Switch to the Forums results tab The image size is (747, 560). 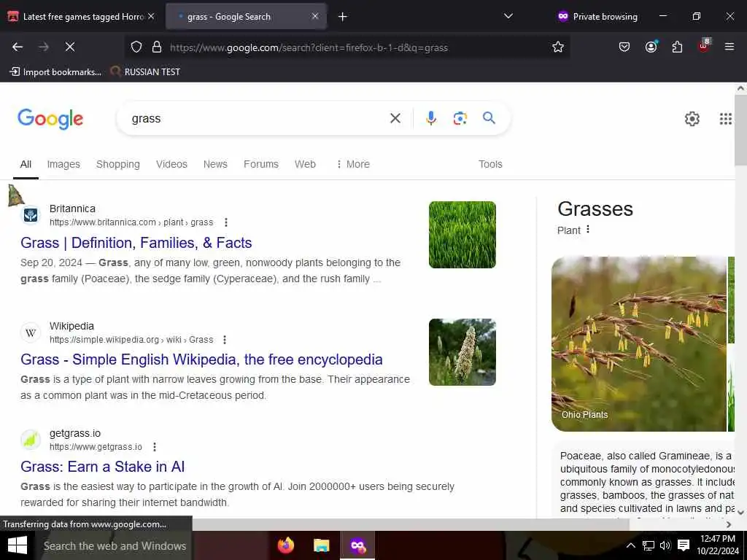pyautogui.click(x=261, y=164)
